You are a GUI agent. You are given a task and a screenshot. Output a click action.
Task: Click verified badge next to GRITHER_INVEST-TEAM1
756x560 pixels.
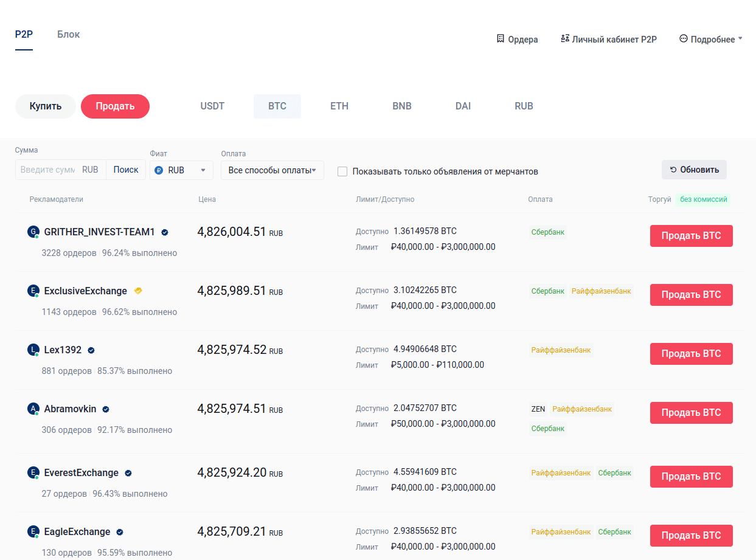[x=165, y=232]
